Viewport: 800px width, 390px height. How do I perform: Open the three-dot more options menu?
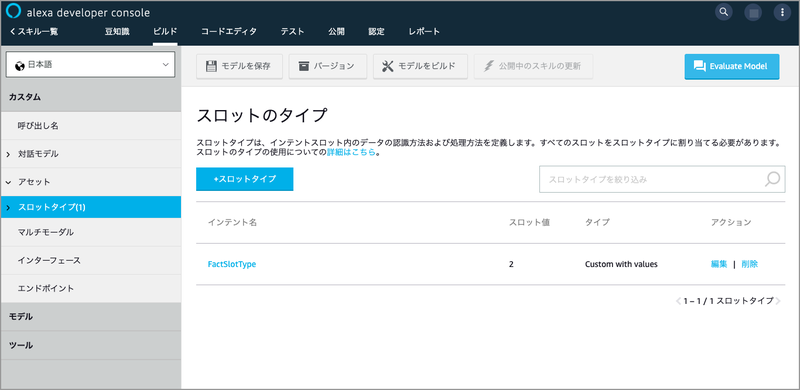pyautogui.click(x=782, y=12)
